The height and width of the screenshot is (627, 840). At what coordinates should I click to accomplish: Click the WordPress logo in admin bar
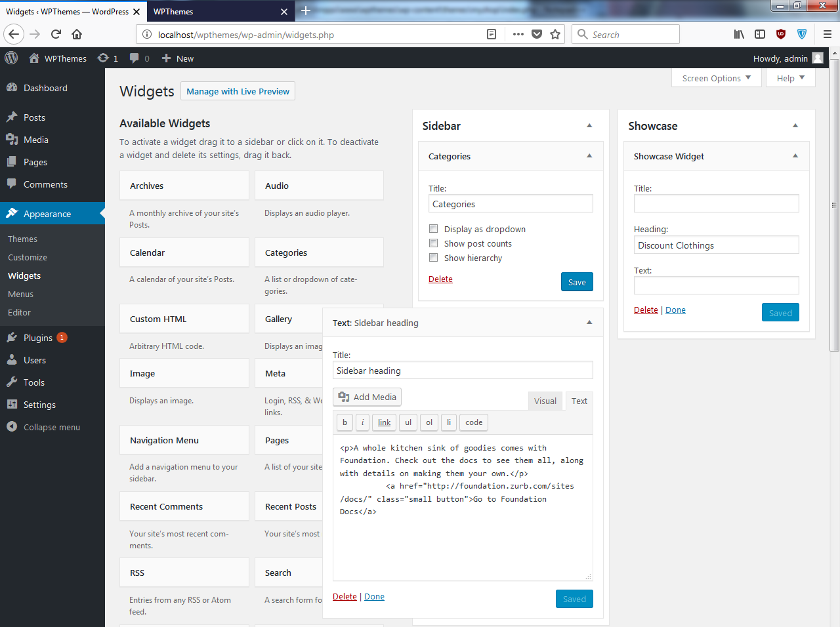click(x=11, y=58)
